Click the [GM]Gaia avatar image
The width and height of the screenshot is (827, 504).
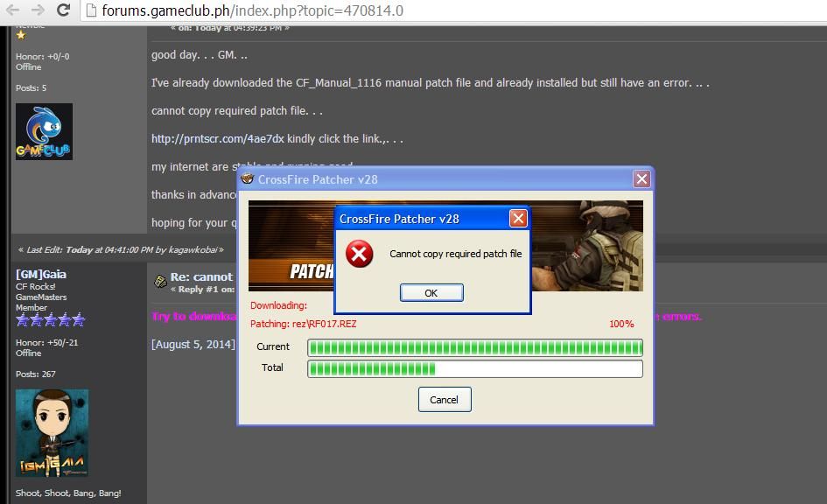coord(52,433)
